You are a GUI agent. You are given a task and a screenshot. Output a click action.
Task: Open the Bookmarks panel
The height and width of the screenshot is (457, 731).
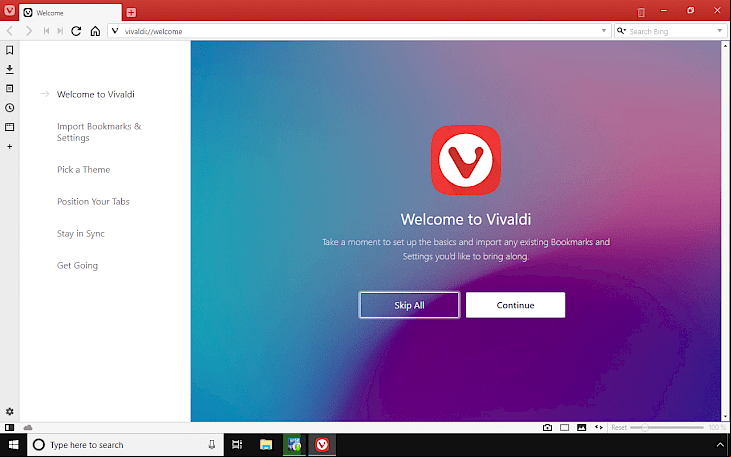pyautogui.click(x=9, y=50)
